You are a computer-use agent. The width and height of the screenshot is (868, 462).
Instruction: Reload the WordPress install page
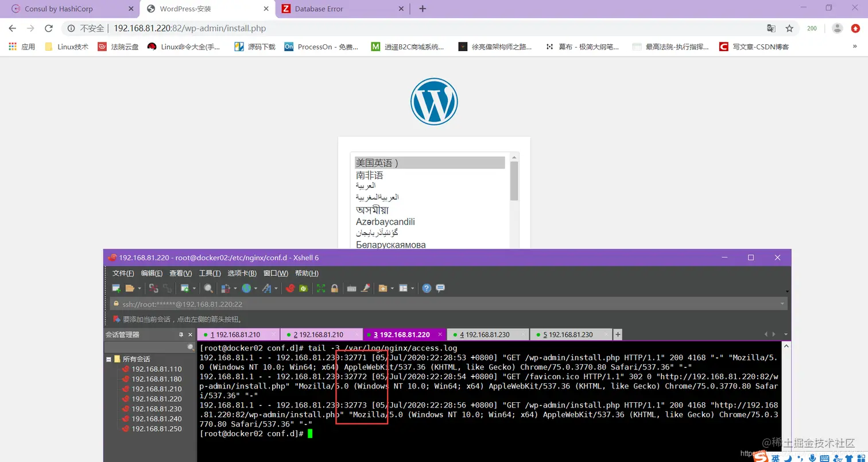coord(49,28)
